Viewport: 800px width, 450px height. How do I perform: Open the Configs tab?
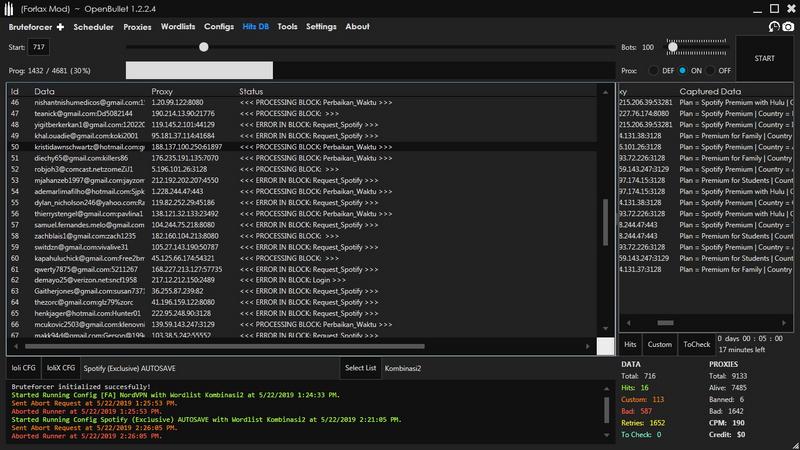tap(219, 27)
